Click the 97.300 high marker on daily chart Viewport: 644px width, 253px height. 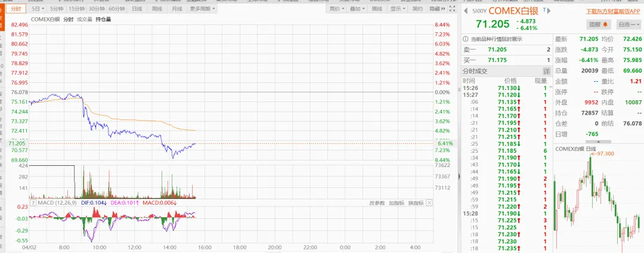tap(602, 153)
